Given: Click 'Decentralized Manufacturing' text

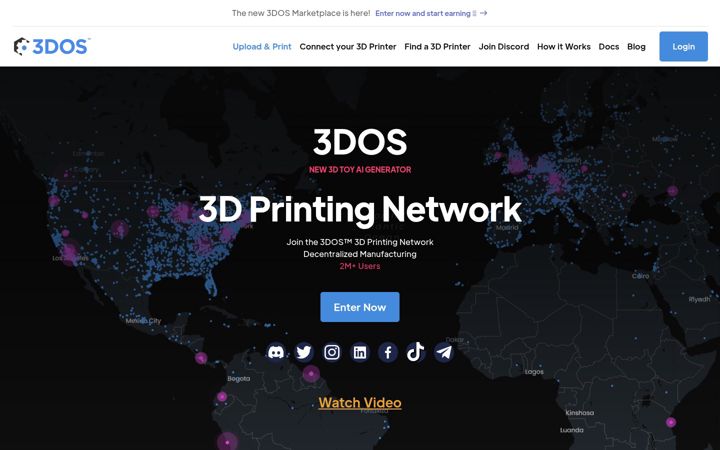Looking at the screenshot, I should (360, 254).
